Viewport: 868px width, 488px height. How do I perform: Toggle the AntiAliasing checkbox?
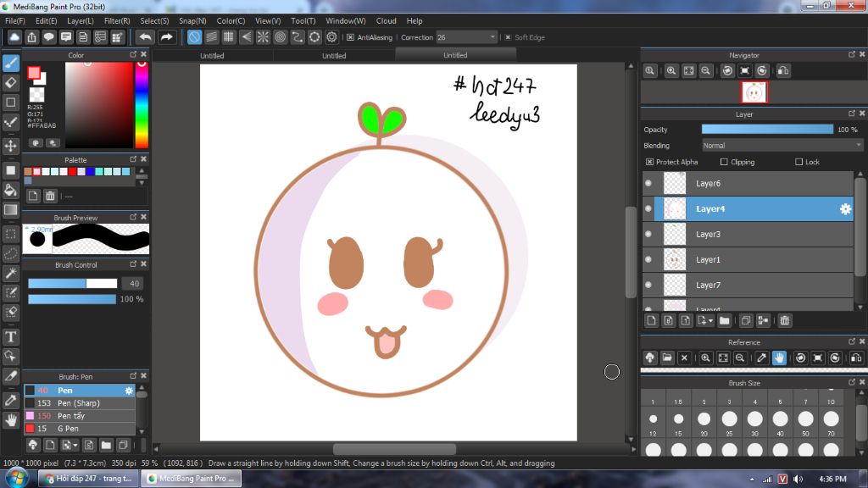coord(350,37)
